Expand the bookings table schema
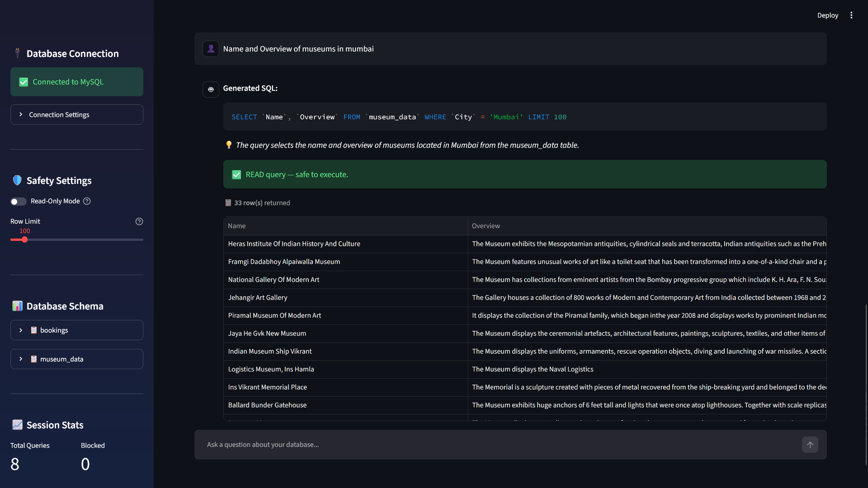Viewport: 868px width, 488px height. pyautogui.click(x=77, y=330)
